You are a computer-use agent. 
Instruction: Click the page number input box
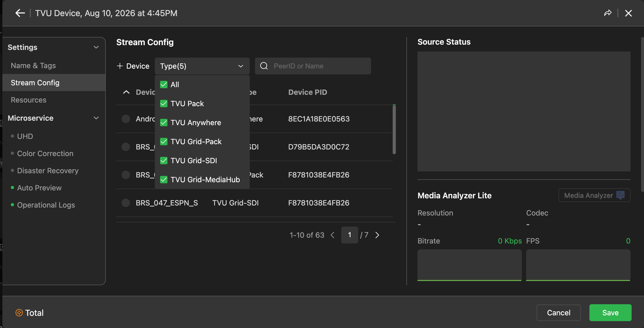[x=349, y=235]
